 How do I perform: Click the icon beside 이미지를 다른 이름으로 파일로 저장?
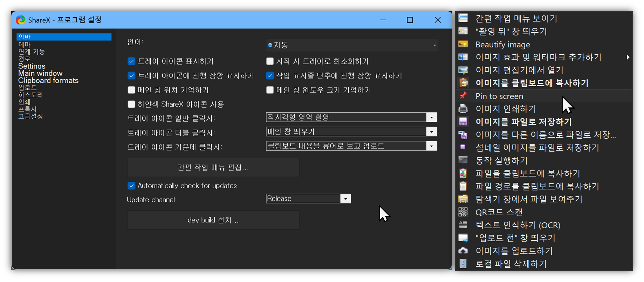point(463,134)
